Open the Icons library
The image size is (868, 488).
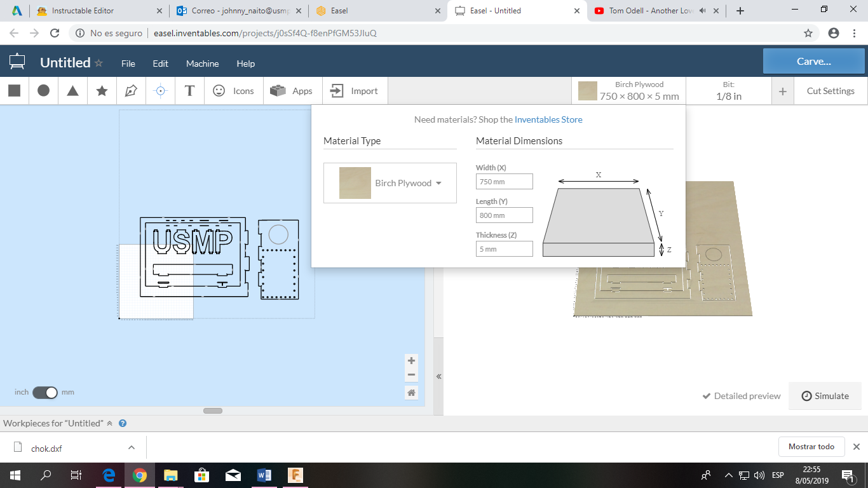(233, 91)
